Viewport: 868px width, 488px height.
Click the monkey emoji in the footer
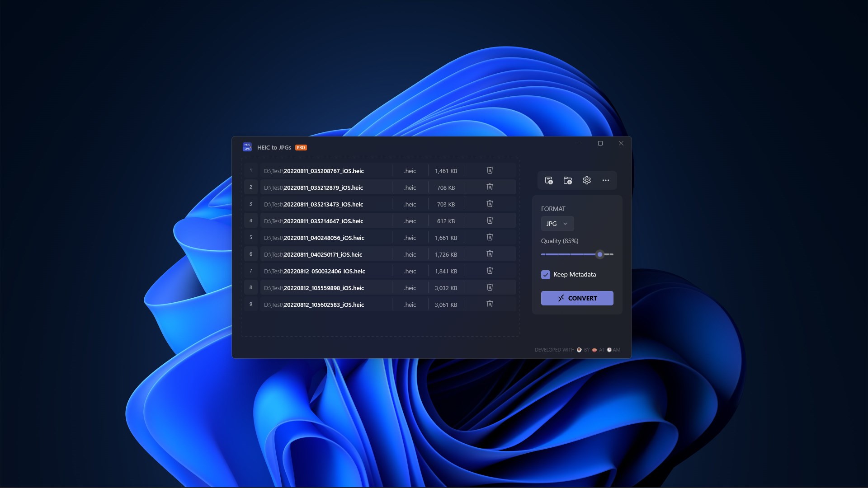pyautogui.click(x=594, y=350)
